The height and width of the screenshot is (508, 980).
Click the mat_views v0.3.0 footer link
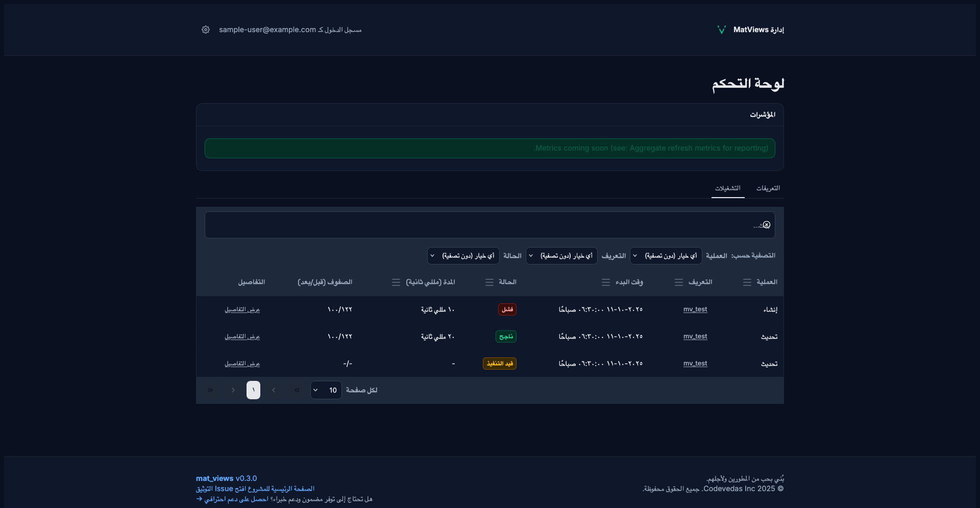(226, 478)
